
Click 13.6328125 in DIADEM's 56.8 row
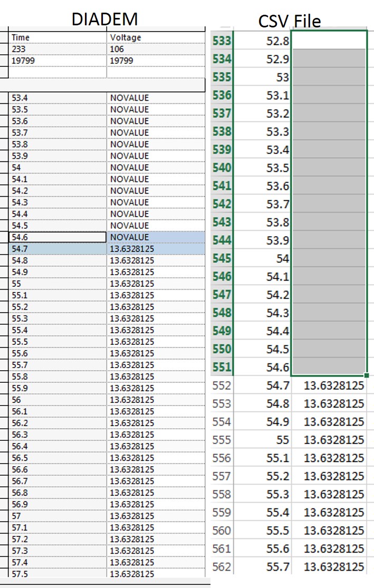coord(156,493)
